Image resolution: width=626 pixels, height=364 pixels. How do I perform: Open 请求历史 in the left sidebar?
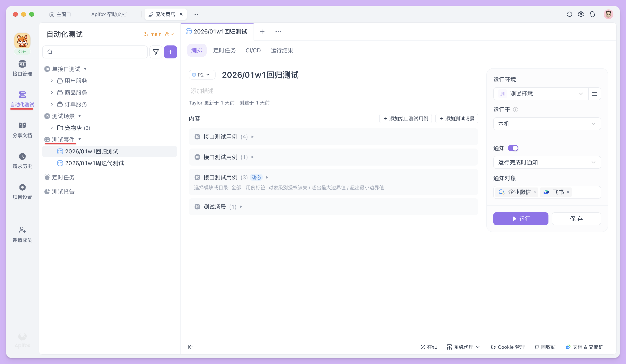[22, 161]
